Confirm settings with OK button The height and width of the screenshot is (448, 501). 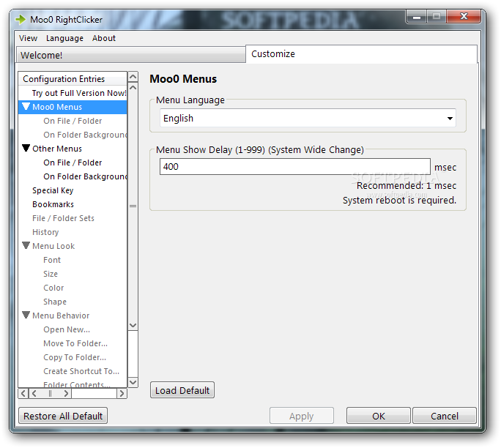point(378,416)
